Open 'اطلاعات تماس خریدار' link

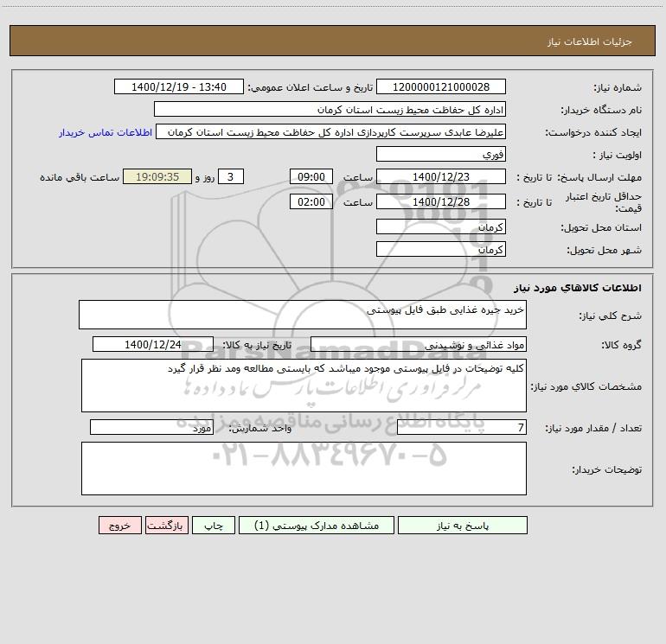coord(106,132)
